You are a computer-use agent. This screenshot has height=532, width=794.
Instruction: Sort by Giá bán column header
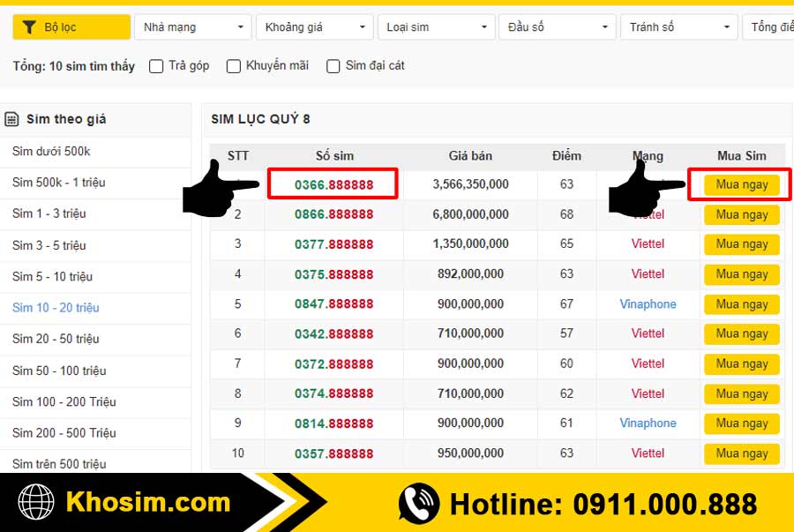coord(470,156)
